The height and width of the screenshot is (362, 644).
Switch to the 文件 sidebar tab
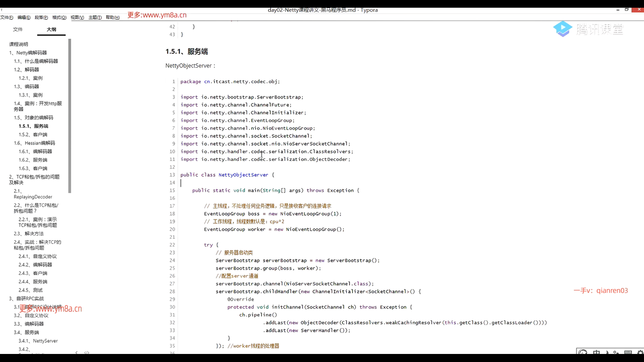[18, 29]
